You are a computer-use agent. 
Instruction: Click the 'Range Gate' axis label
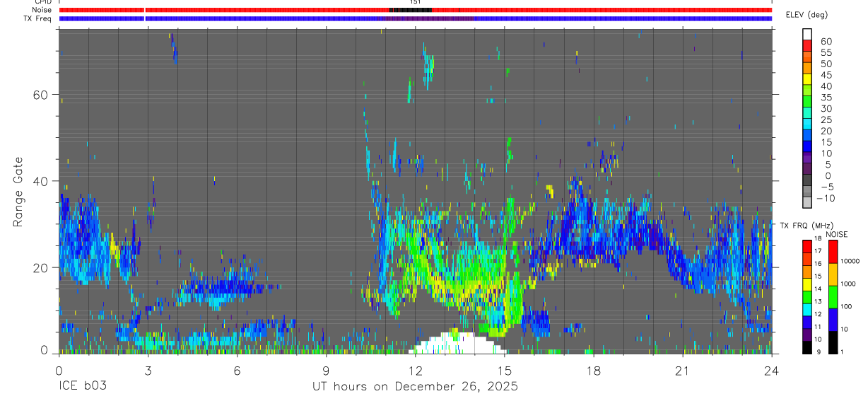click(18, 191)
